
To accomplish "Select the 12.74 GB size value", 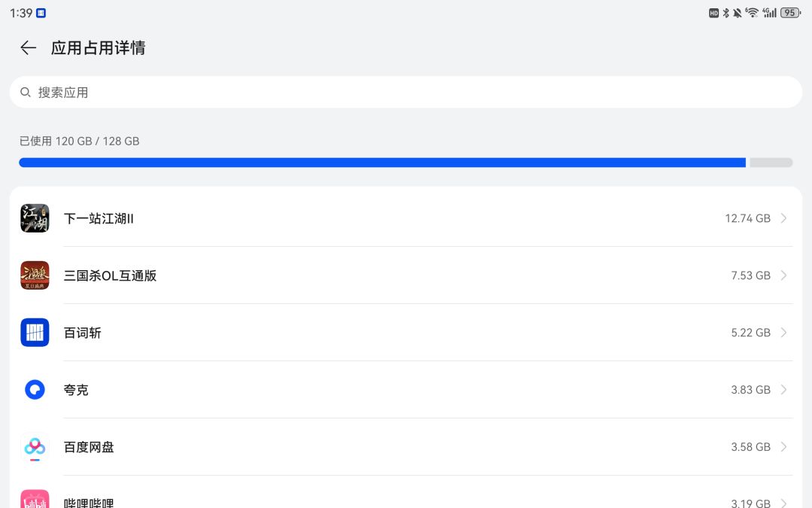I will coord(748,218).
